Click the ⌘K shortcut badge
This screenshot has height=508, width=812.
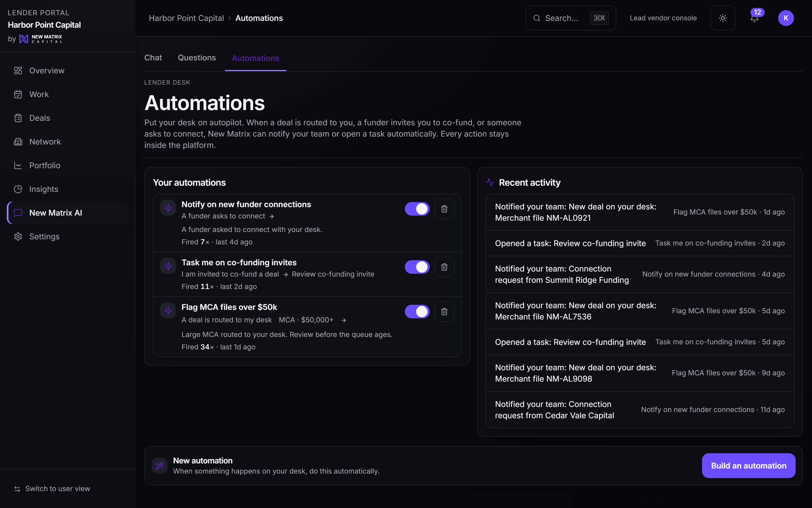(599, 18)
